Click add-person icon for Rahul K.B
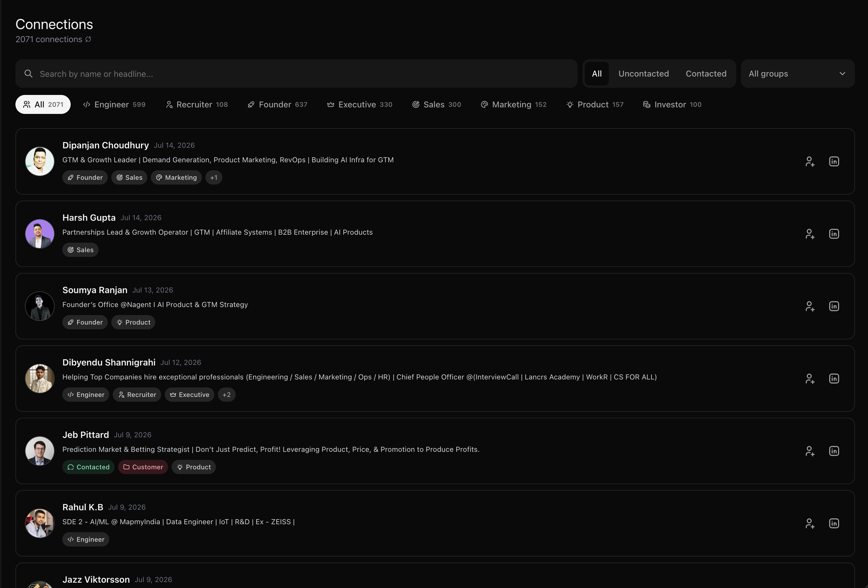Screen dimensions: 868x588 pos(810,523)
